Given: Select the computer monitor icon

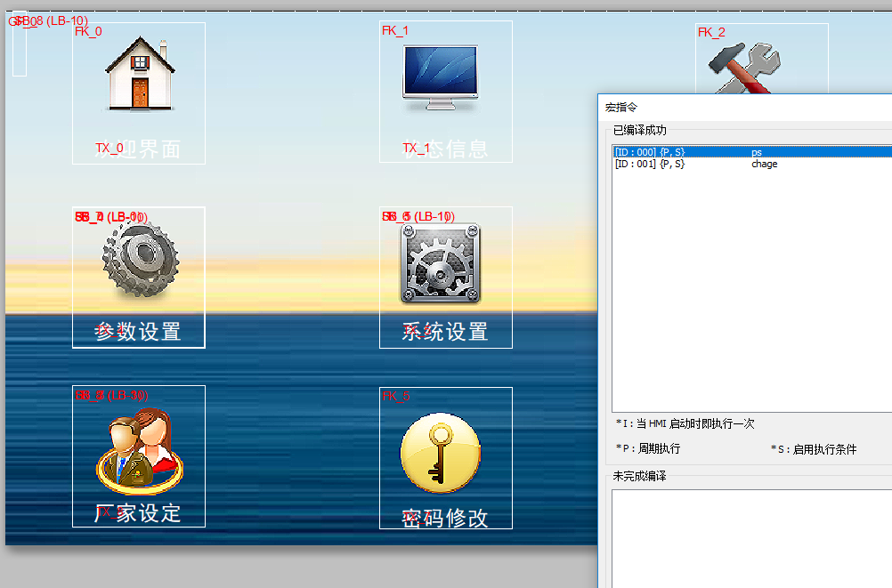Looking at the screenshot, I should pos(444,77).
